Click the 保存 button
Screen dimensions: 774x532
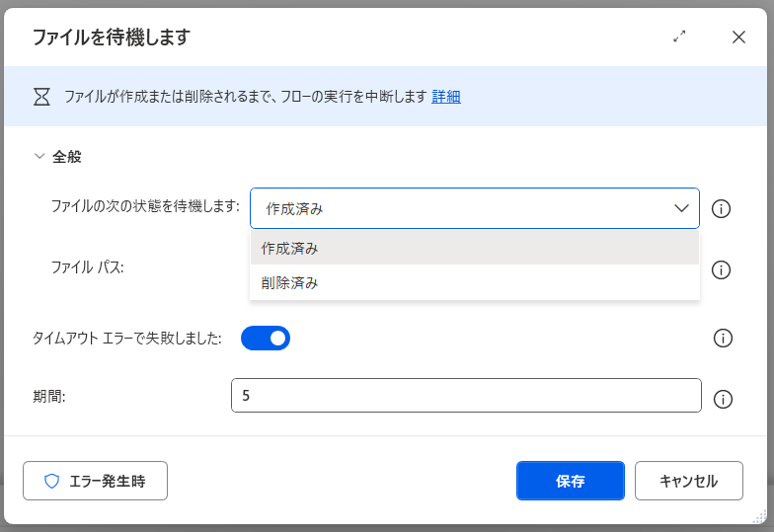pos(570,482)
